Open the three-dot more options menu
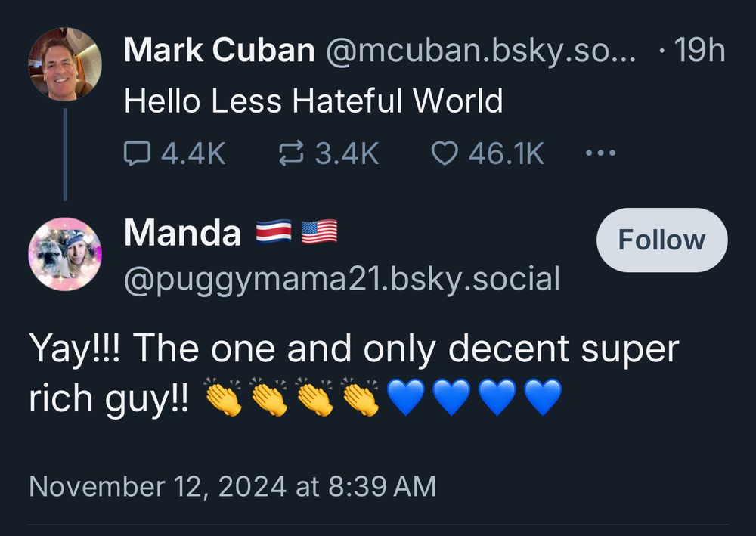The height and width of the screenshot is (536, 756). tap(601, 154)
